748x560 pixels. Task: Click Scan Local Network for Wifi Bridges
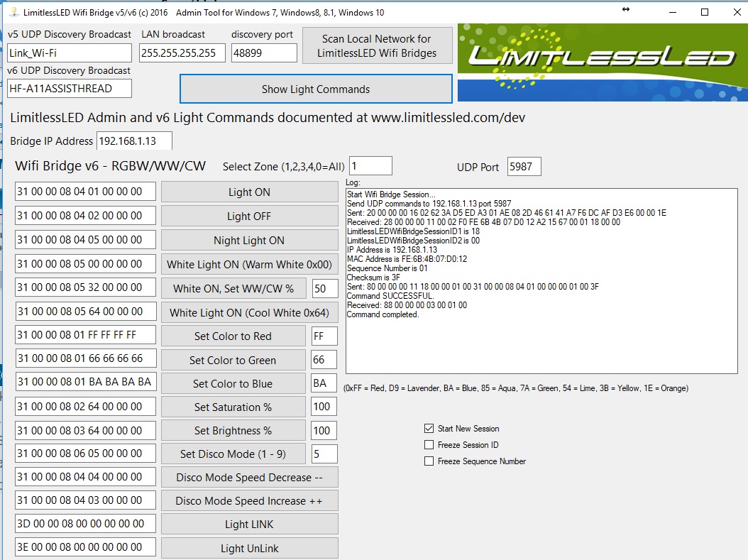pyautogui.click(x=377, y=46)
